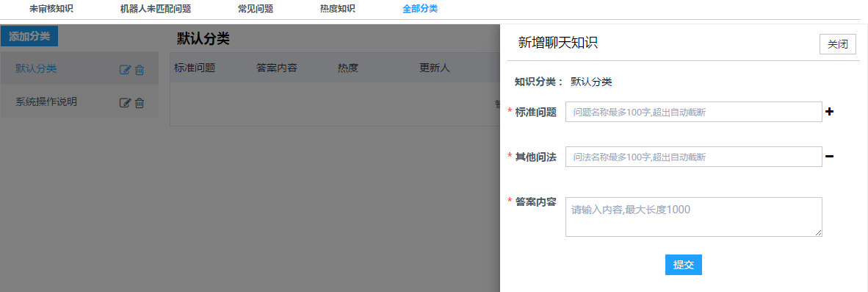868x292 pixels.
Task: Click the 知识分类 value 默认分类 in panel
Action: pyautogui.click(x=591, y=82)
